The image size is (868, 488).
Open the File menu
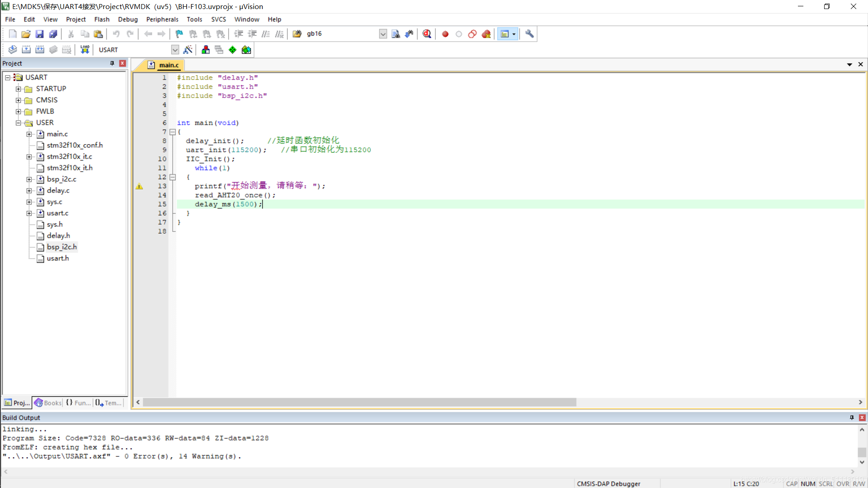coord(10,19)
